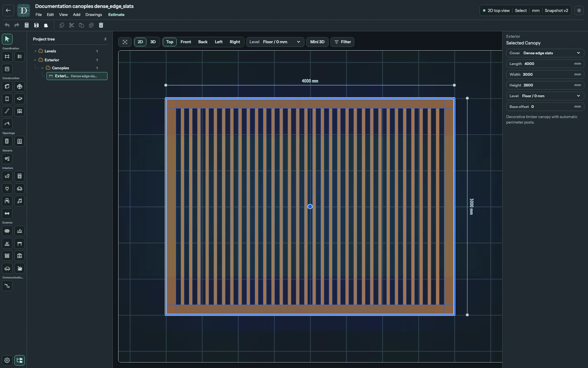Select the dumbbell gym equipment tool
Screen dimensions: 588x368
click(7, 213)
